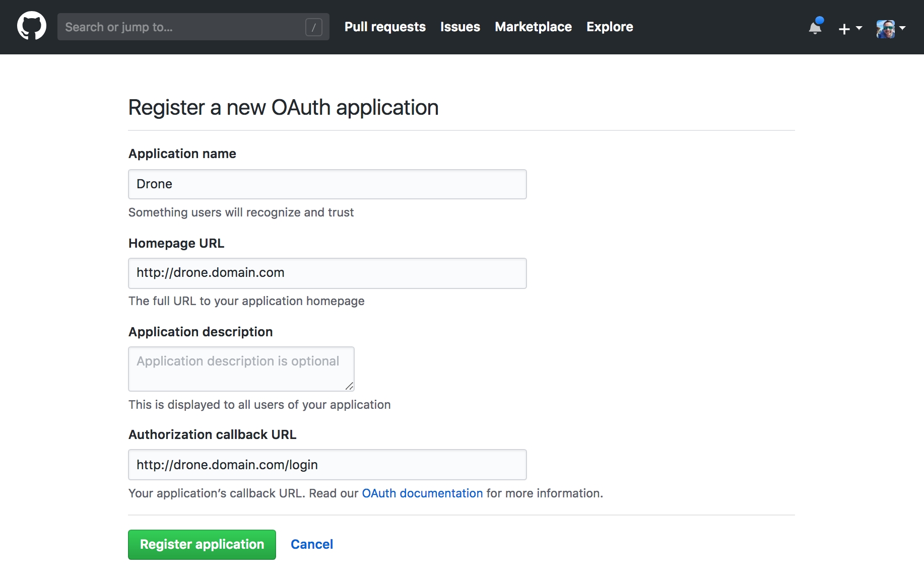
Task: Open Pull requests in the navigation bar
Action: (385, 27)
